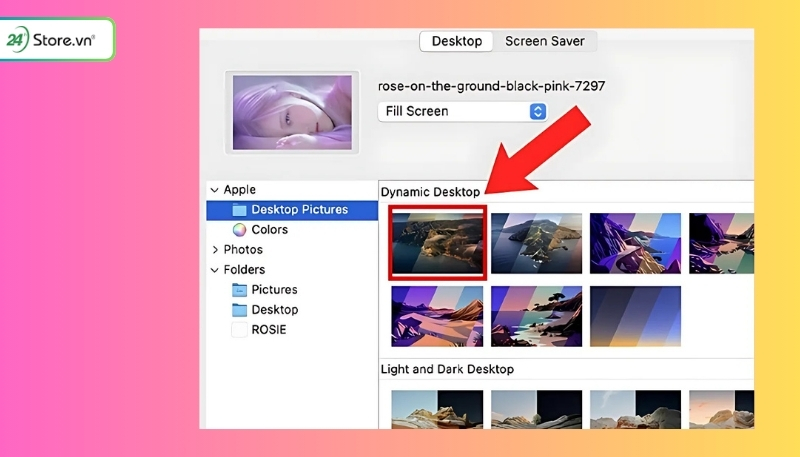This screenshot has width=800, height=457.
Task: Collapse the Apple section in sidebar
Action: click(215, 190)
